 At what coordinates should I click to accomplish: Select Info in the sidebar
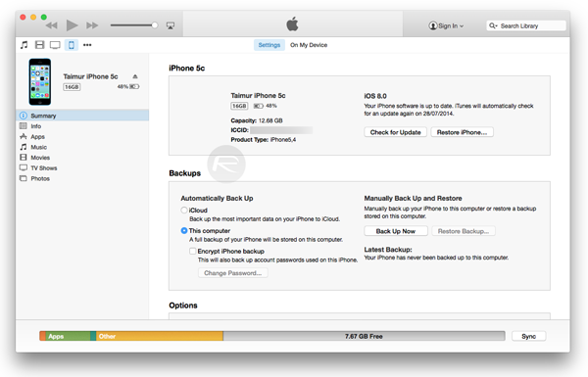82,126
